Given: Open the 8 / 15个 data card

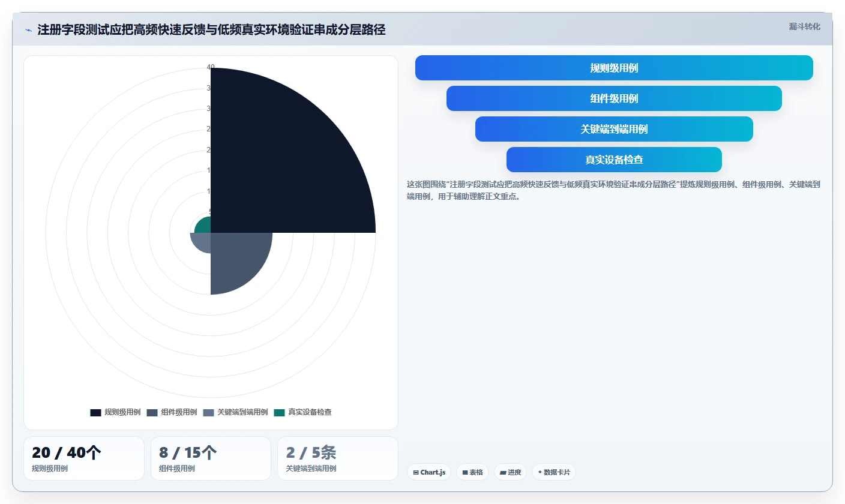Looking at the screenshot, I should [x=211, y=458].
